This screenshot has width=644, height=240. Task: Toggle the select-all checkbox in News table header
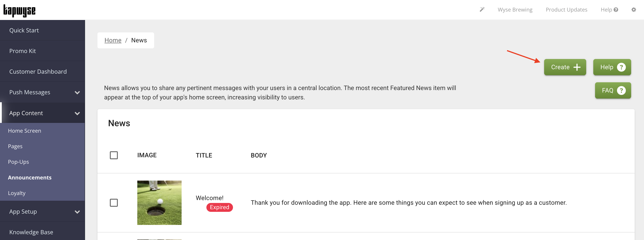click(114, 155)
